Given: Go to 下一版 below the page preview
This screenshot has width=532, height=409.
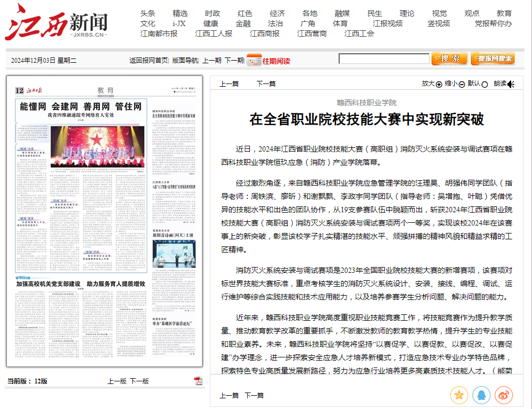Looking at the screenshot, I should click(139, 381).
